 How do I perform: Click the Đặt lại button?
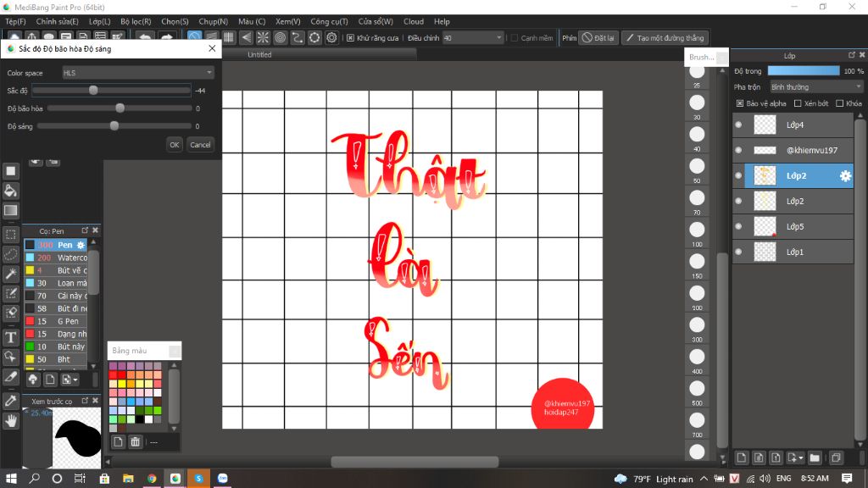coord(598,37)
